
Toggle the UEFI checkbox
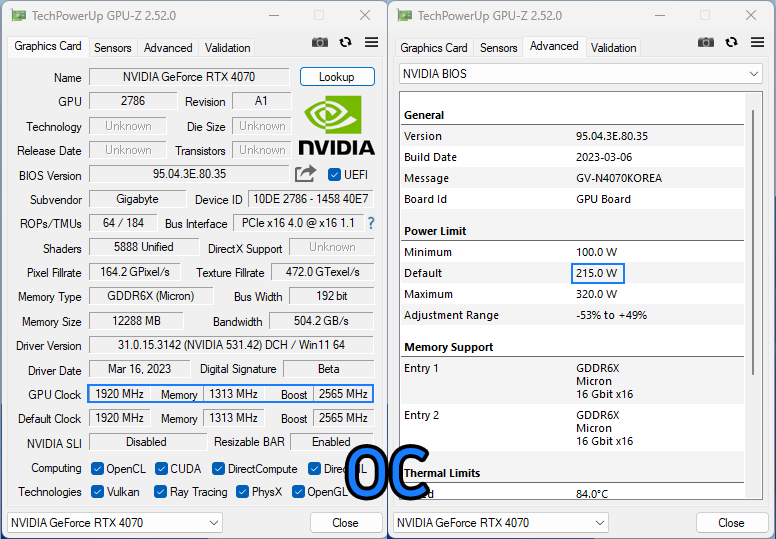coord(335,175)
